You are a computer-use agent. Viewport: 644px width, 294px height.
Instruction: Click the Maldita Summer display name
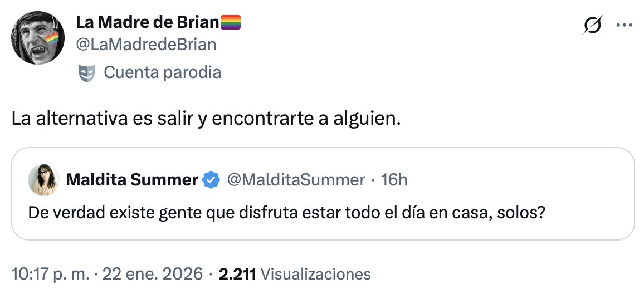(132, 180)
